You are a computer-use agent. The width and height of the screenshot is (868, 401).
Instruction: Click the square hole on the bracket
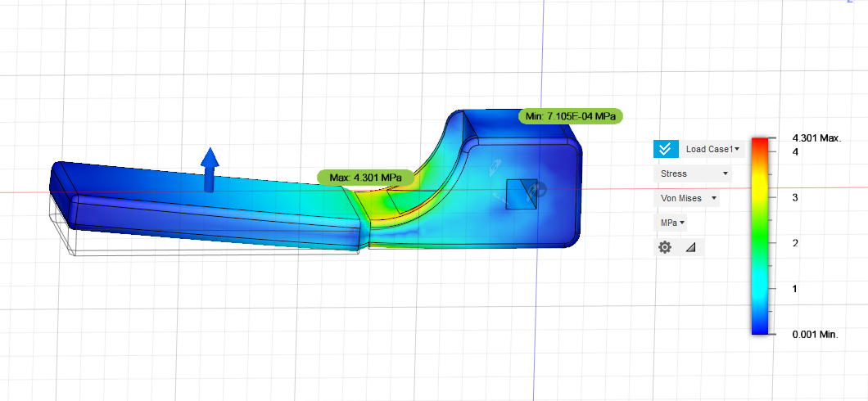pyautogui.click(x=522, y=194)
